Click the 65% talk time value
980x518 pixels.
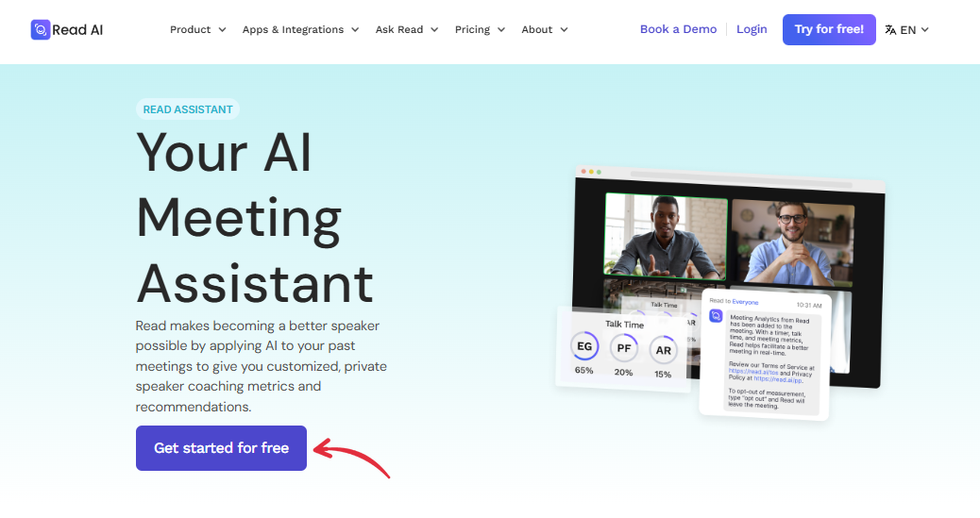click(x=583, y=371)
